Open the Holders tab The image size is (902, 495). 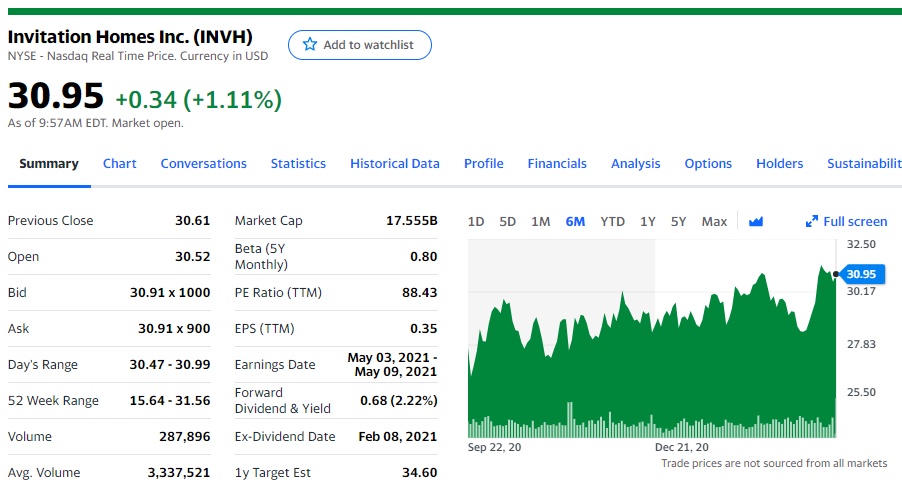pos(779,163)
